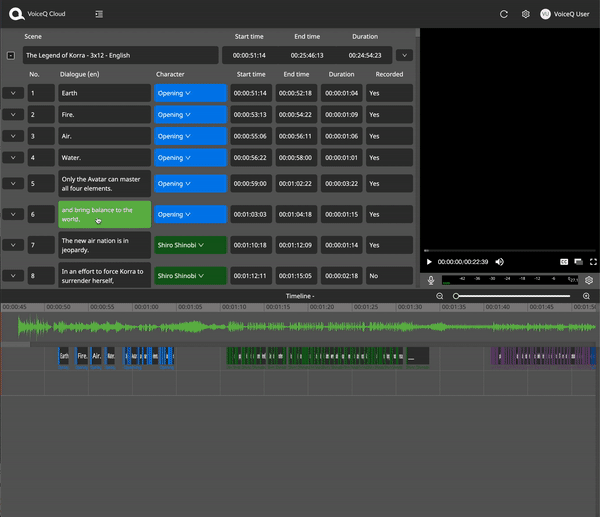Toggle the sidebar menu list icon
The image size is (600, 517).
99,14
